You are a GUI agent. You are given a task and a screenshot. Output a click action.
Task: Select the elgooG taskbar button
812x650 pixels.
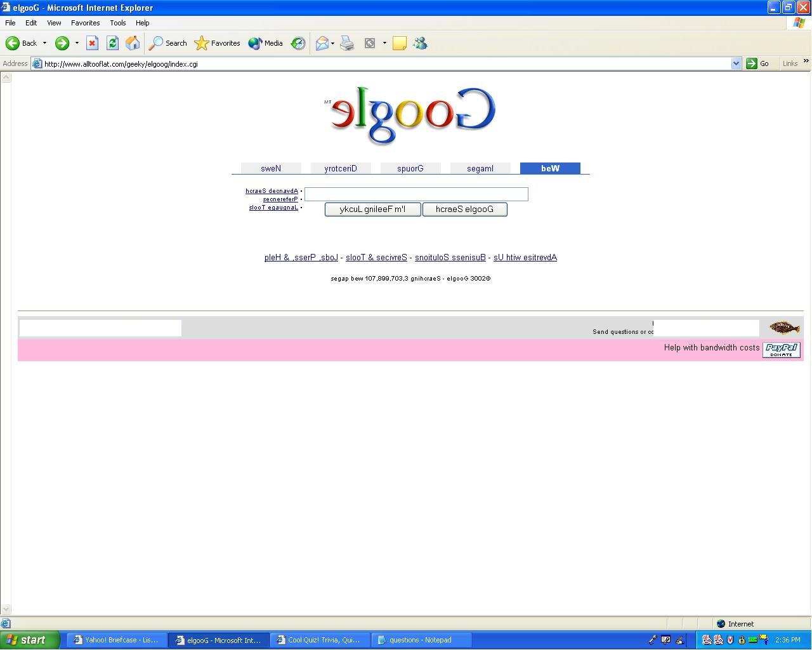pyautogui.click(x=218, y=640)
